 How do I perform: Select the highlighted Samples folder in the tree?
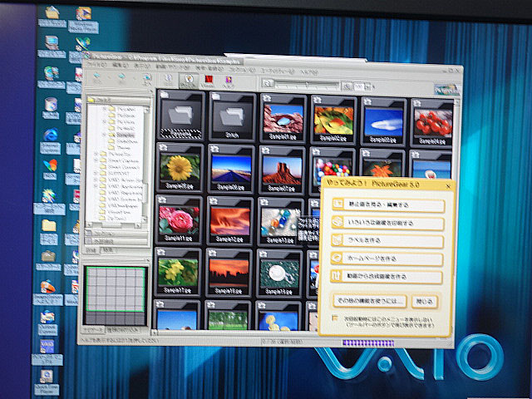point(125,134)
